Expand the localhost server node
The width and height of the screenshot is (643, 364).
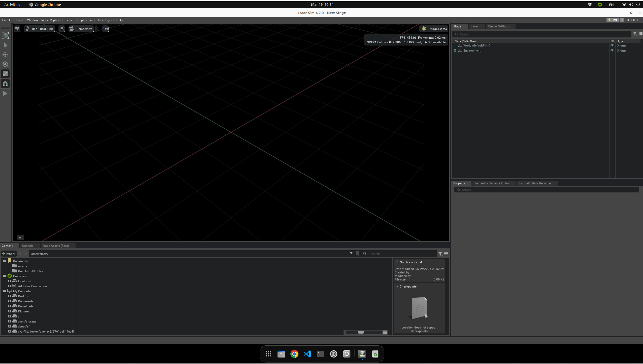click(x=10, y=281)
